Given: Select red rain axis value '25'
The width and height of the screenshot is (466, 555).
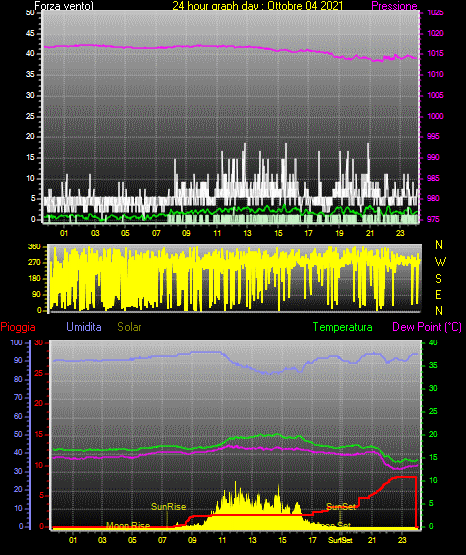Looking at the screenshot, I should [39, 373].
